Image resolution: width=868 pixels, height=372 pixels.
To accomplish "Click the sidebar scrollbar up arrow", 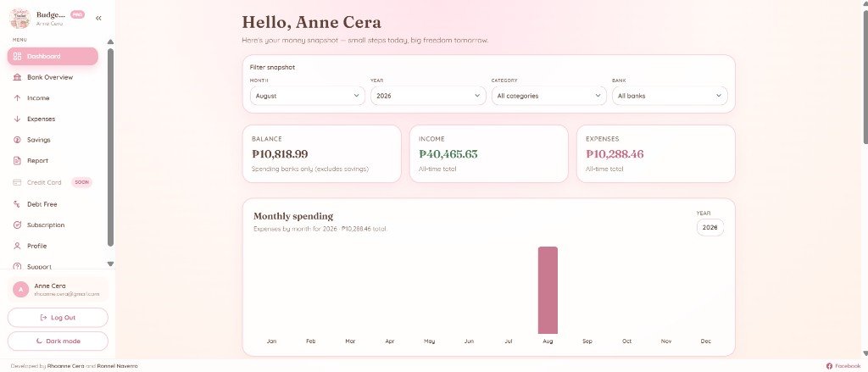I will [x=110, y=42].
